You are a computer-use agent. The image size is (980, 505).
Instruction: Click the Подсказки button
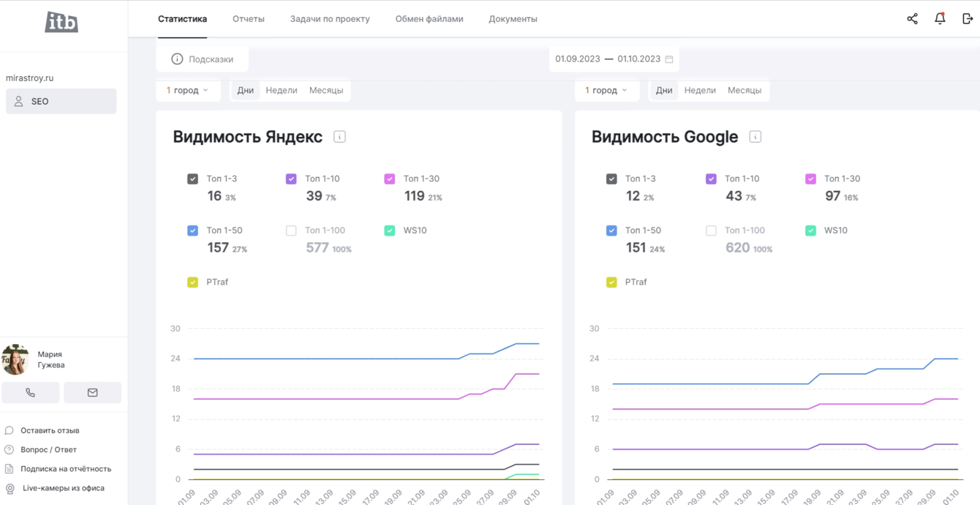click(x=203, y=59)
